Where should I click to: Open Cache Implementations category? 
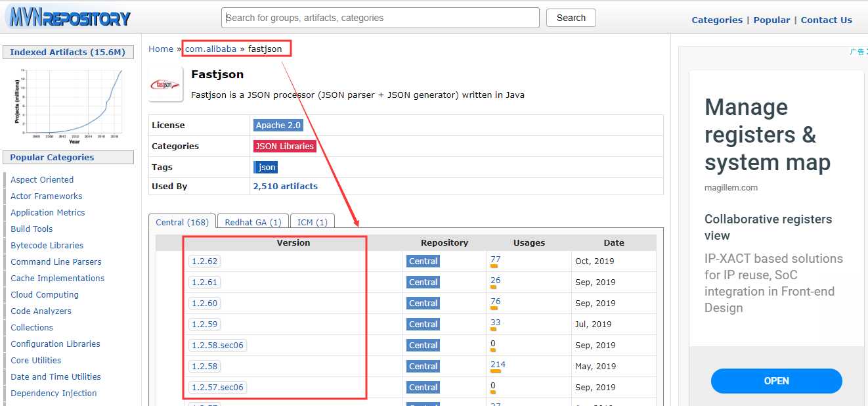coord(58,278)
